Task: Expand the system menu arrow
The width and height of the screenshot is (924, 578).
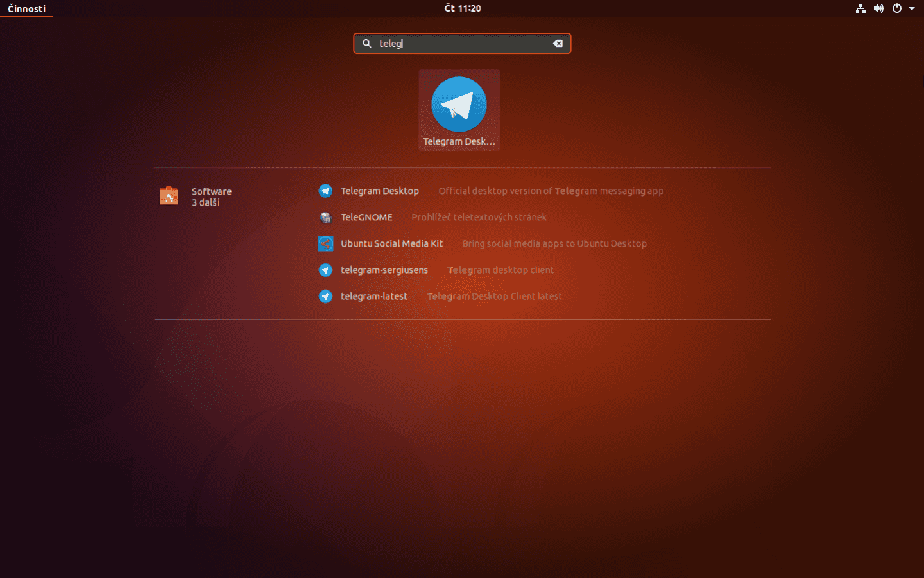Action: tap(912, 8)
